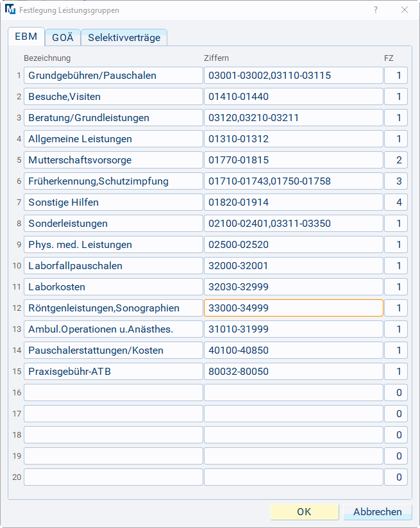Image resolution: width=420 pixels, height=528 pixels.
Task: Click the FZ field for Mutterschaftsvorsorge
Action: point(396,160)
